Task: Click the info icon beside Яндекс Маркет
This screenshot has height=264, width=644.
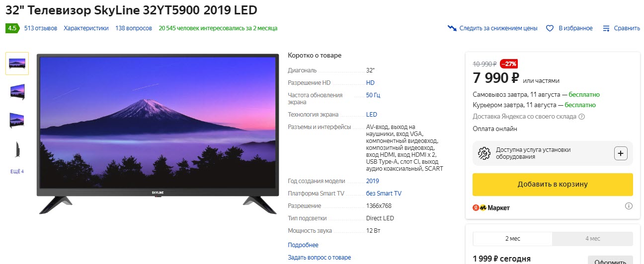Action: [x=629, y=206]
